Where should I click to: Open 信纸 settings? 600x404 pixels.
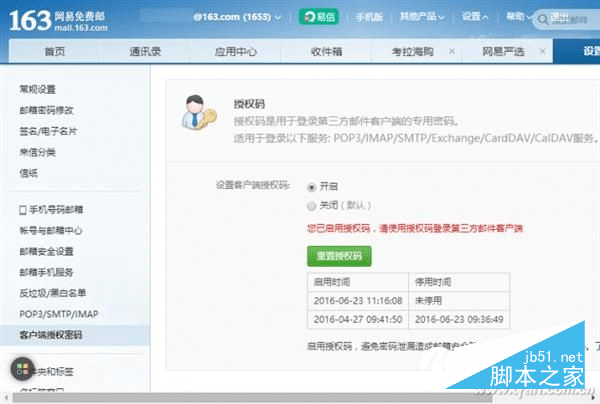click(x=29, y=173)
